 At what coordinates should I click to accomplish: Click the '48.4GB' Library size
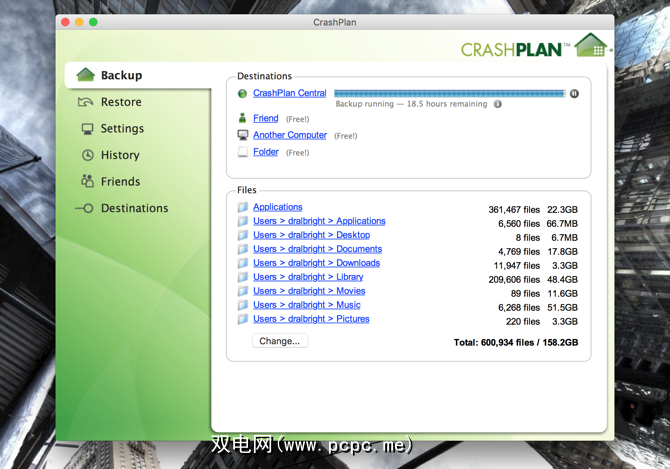[562, 280]
